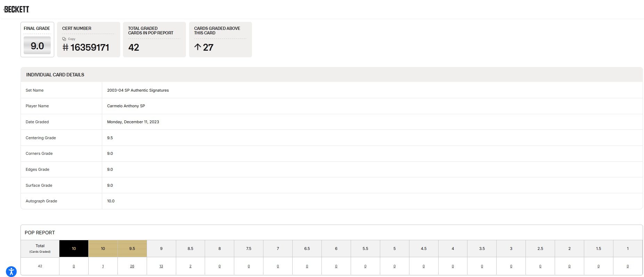The height and width of the screenshot is (277, 644).
Task: Click the Individual Card Details header
Action: click(x=55, y=75)
